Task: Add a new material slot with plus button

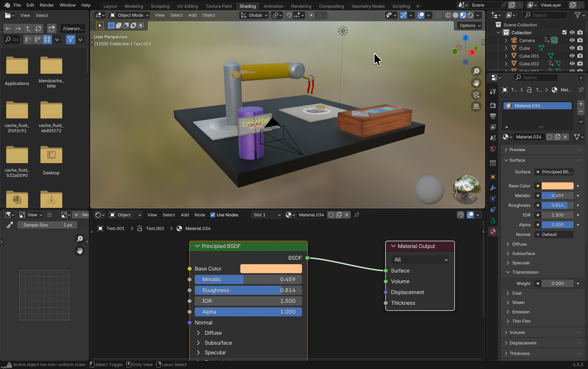Action: point(581,104)
